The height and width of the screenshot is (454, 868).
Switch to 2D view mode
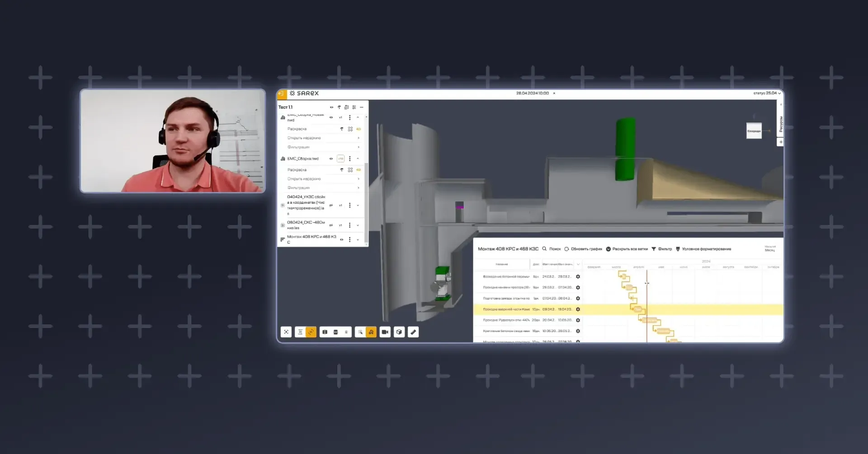click(x=300, y=332)
